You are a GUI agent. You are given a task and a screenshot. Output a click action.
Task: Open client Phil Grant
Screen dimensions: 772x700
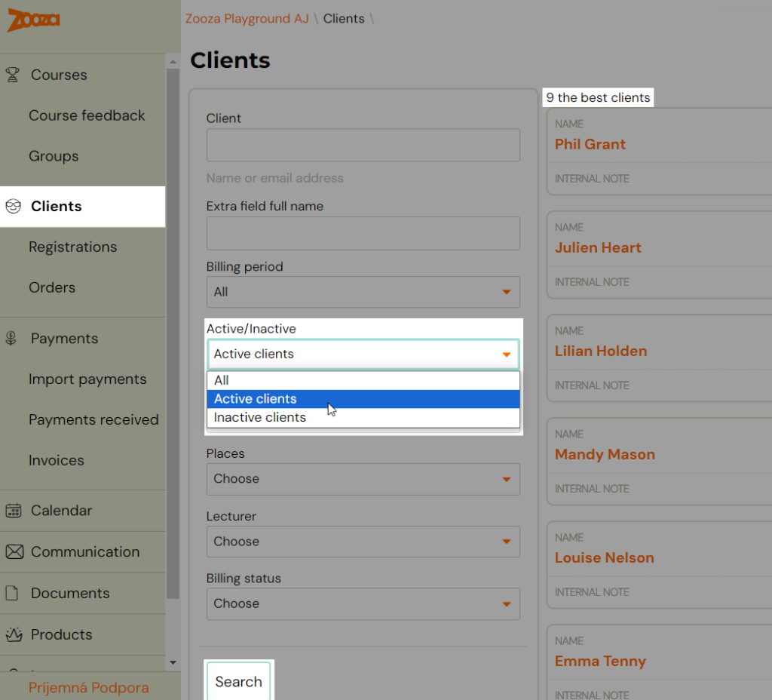590,144
